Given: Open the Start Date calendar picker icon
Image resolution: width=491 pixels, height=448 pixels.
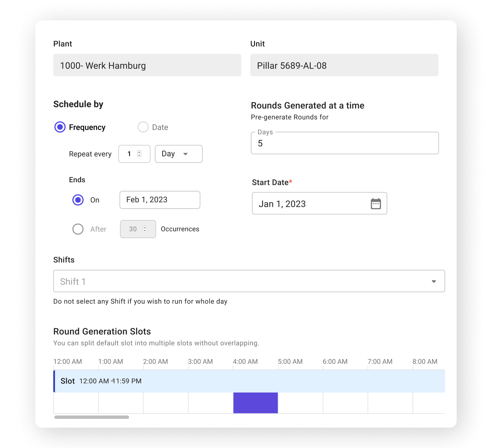Looking at the screenshot, I should [x=376, y=204].
